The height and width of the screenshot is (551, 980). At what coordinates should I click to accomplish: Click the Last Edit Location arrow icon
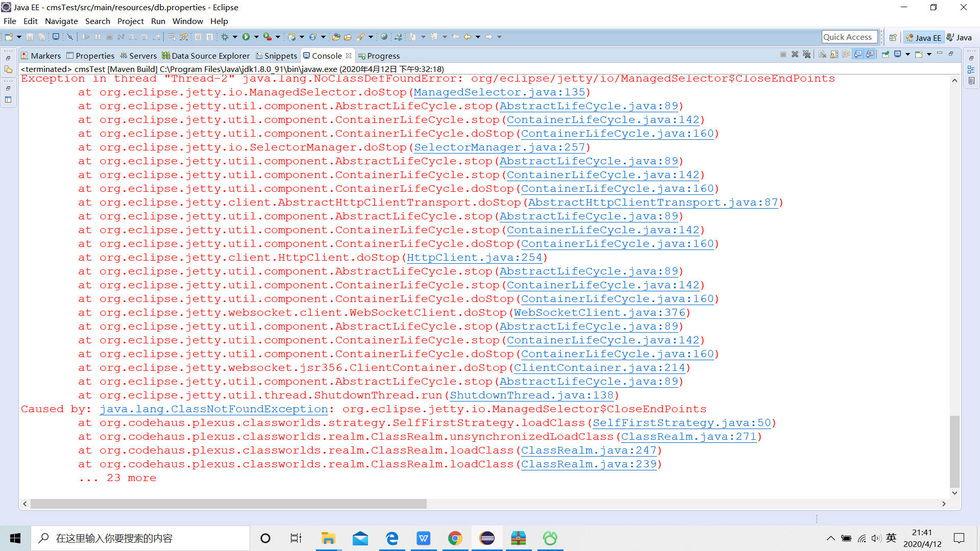click(x=455, y=37)
